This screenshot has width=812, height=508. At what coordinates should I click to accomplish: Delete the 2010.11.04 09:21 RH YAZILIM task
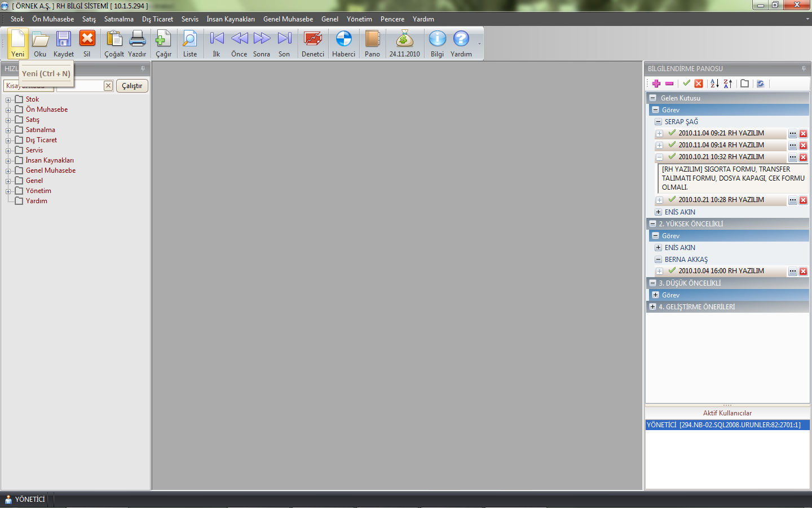click(x=803, y=134)
